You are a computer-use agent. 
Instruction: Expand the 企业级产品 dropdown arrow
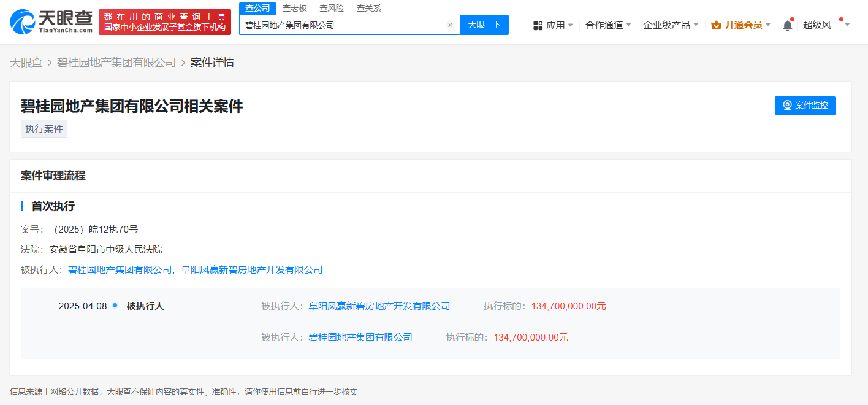(x=696, y=25)
